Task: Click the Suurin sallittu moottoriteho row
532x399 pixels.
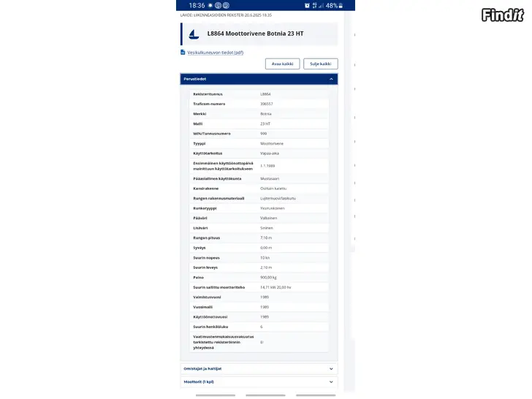Action: (x=259, y=287)
